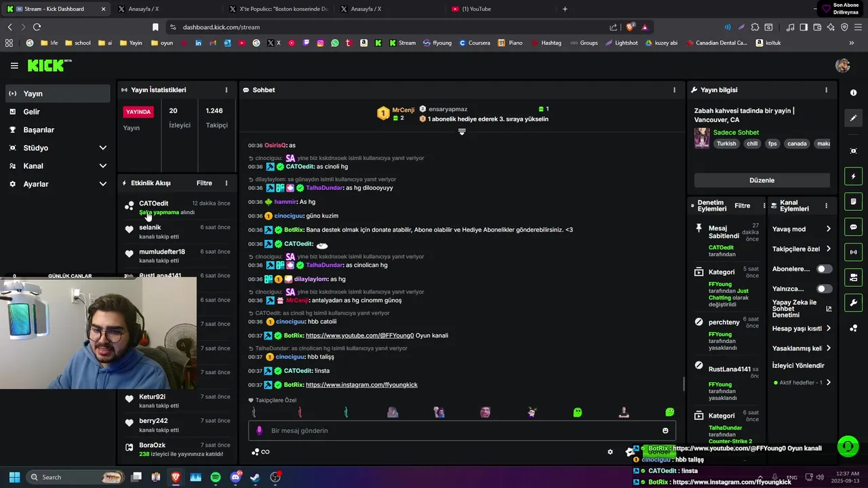Click the document icon in right toolbar
Image resolution: width=868 pixels, height=488 pixels.
853,201
